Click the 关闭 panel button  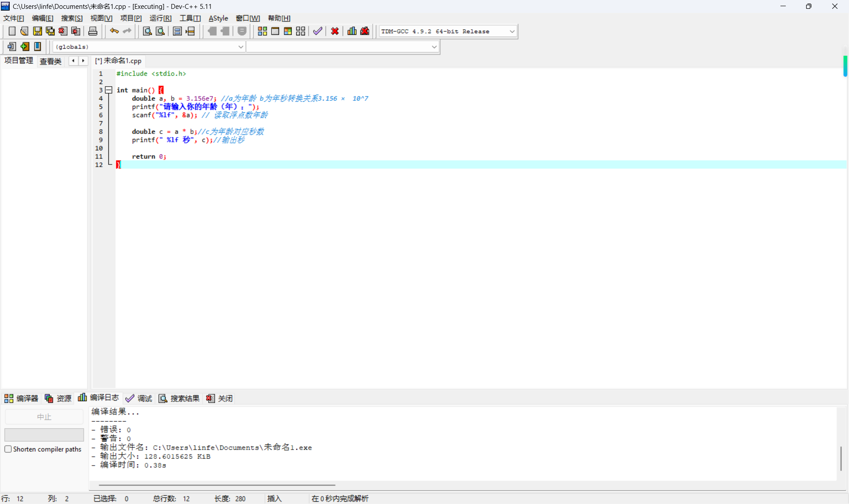220,398
